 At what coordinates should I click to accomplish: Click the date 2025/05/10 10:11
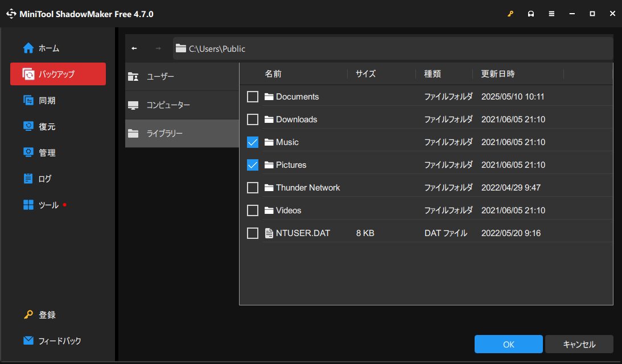[513, 97]
